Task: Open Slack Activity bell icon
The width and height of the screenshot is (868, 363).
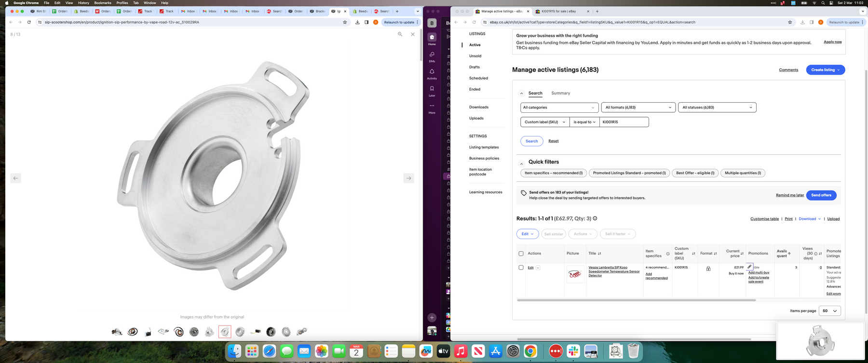Action: coord(432,72)
